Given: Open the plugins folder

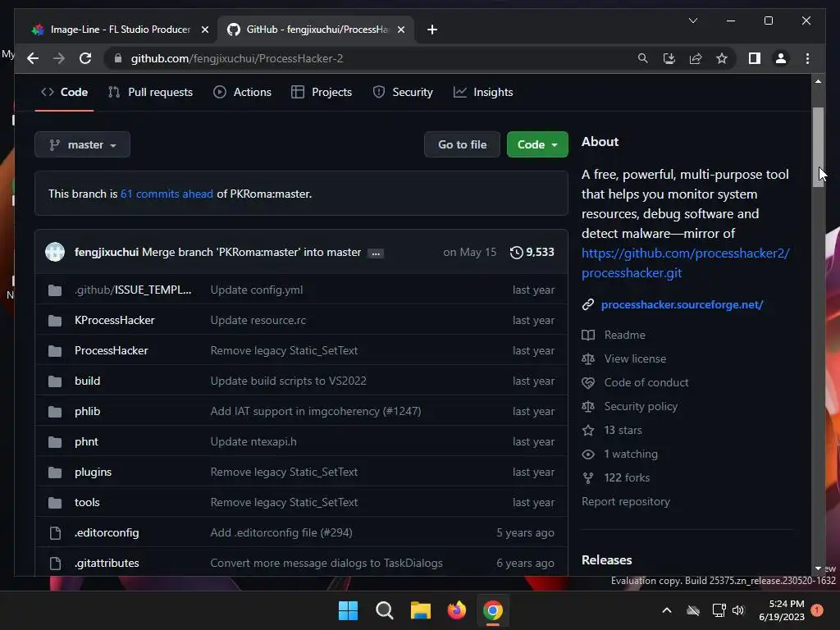Looking at the screenshot, I should (94, 472).
